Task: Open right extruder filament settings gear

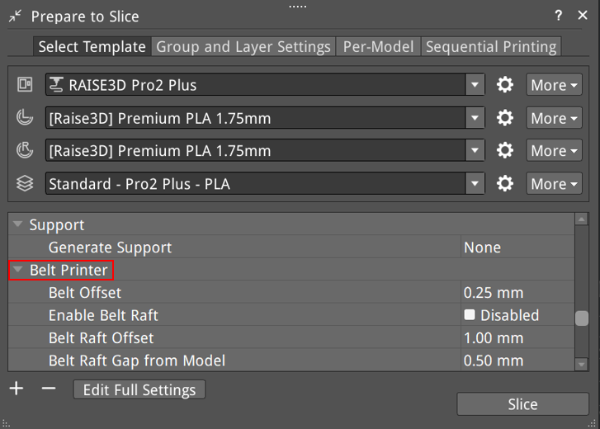Action: (505, 151)
